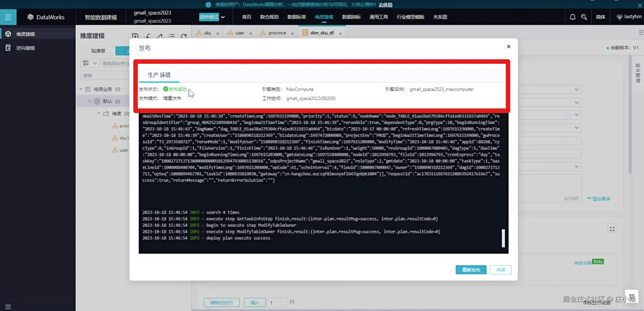The image size is (644, 311).
Task: Collapse the 电商业务 tree node
Action: coord(81,89)
